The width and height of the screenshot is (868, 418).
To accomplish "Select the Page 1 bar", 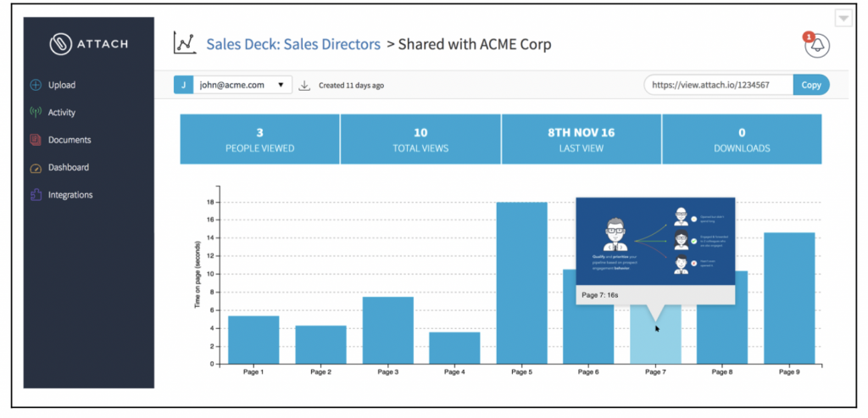I will 253,340.
